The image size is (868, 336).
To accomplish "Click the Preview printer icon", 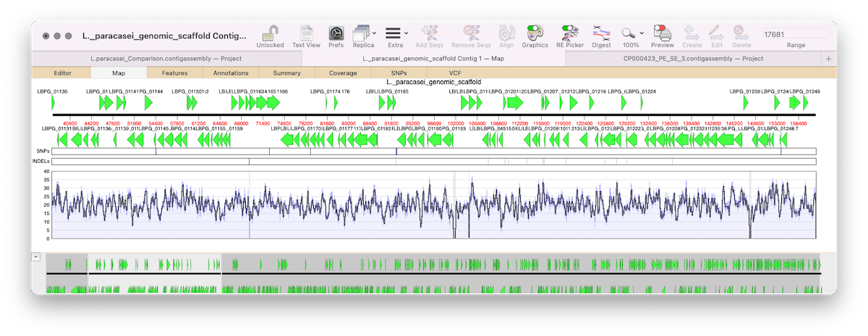I will [x=662, y=33].
